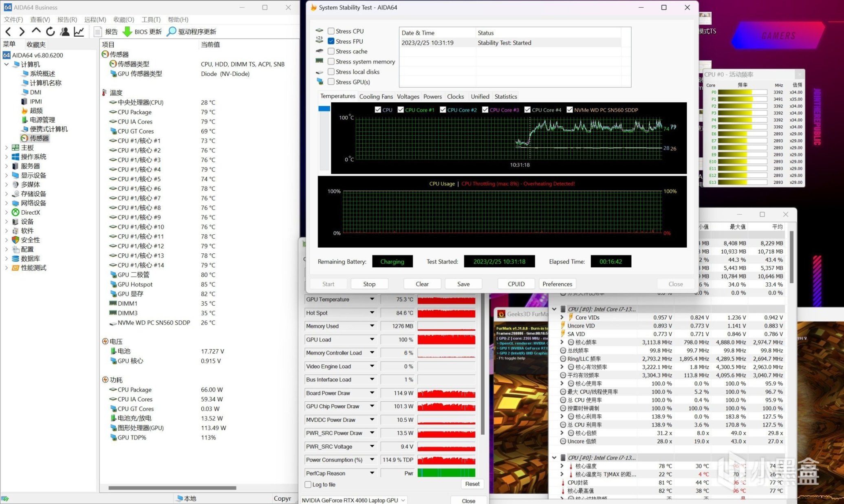Open the NVIDIA GeForce RTX 4060 GPU selector
Viewport: 844px width, 504px height.
(x=353, y=500)
